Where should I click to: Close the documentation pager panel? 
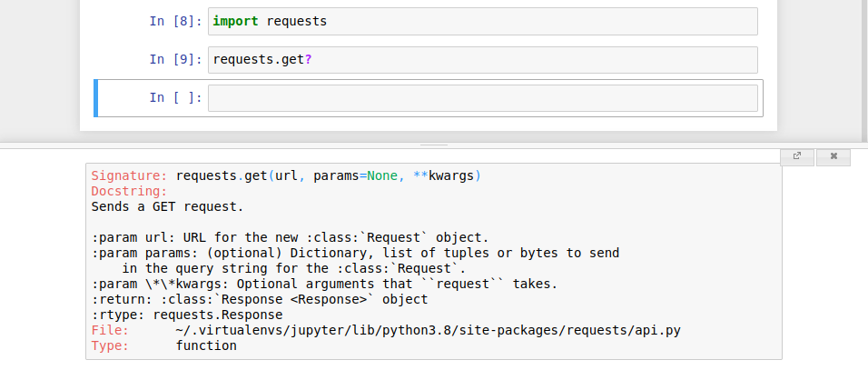[x=833, y=156]
